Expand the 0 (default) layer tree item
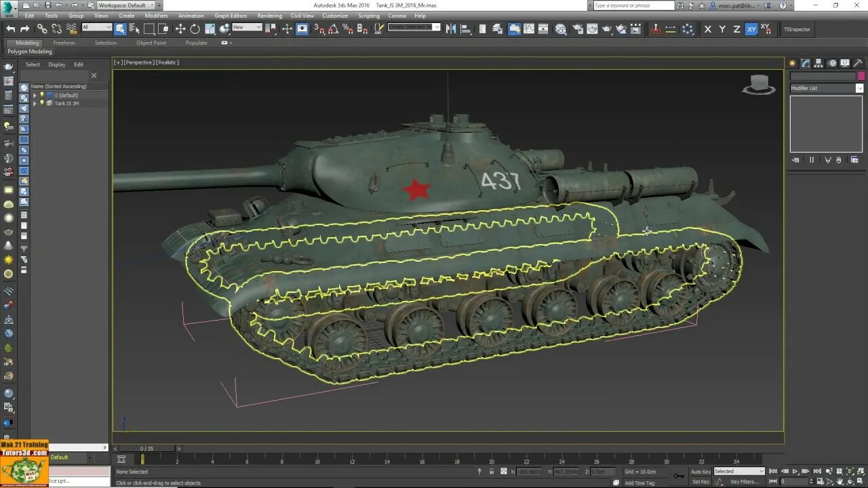 (x=35, y=96)
